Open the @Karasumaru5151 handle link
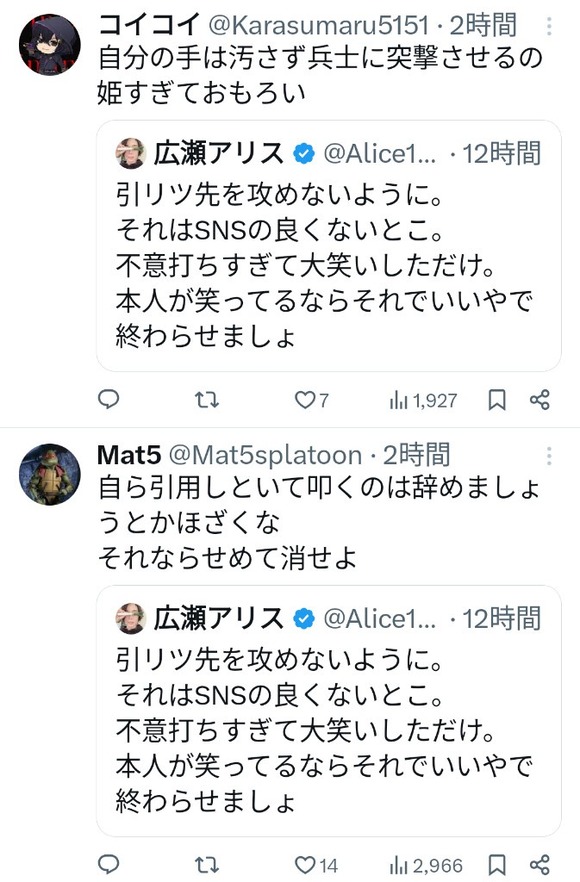Screen dimensions: 580x882 (320, 25)
